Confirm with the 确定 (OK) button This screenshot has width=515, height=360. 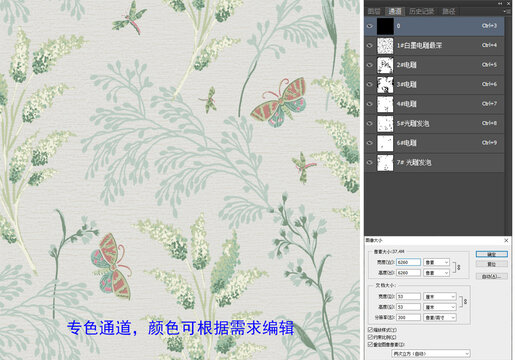pos(492,254)
